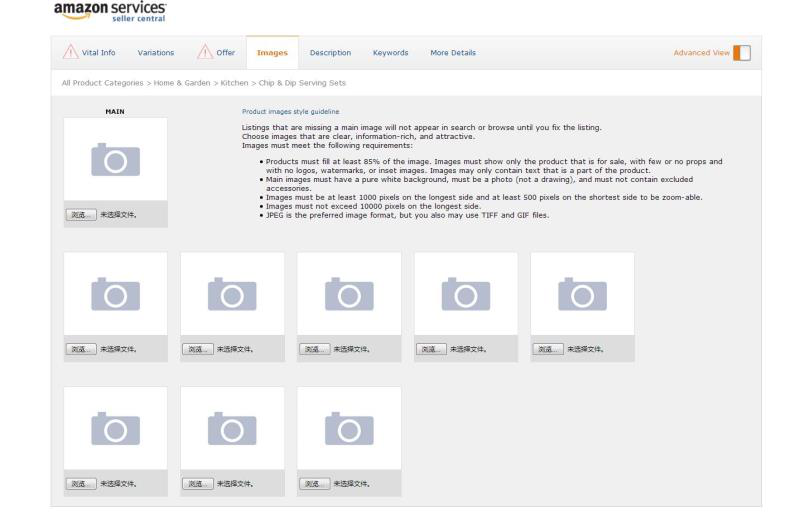Select the third camera placeholder in the middle row
Screen dimensions: 800x518
[349, 293]
